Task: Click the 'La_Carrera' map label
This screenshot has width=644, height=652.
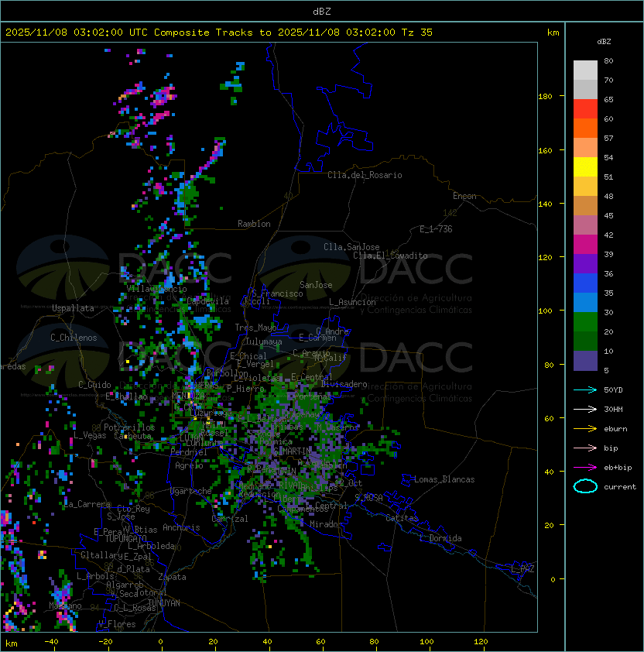Action: tap(87, 504)
